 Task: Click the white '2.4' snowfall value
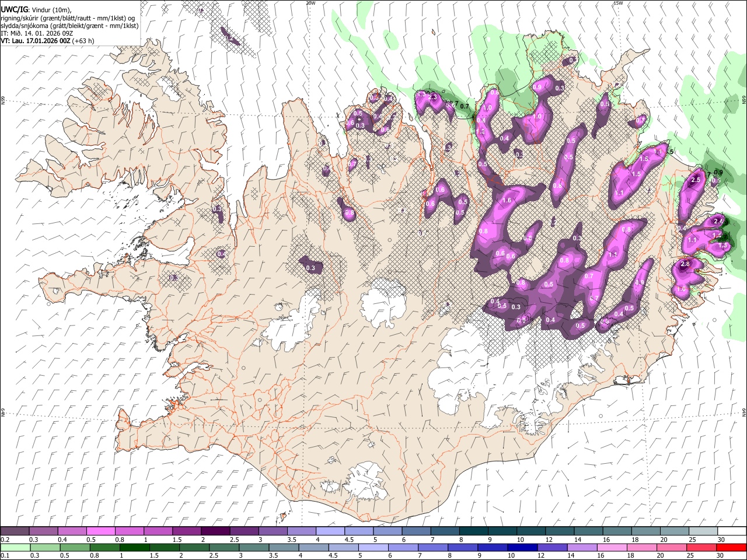pos(718,221)
